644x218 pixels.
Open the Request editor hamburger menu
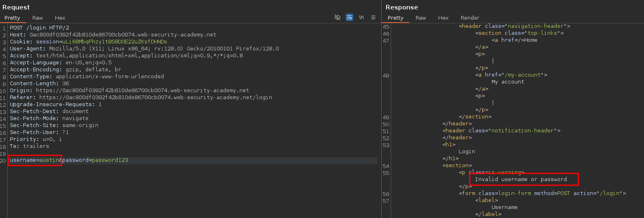pyautogui.click(x=373, y=18)
